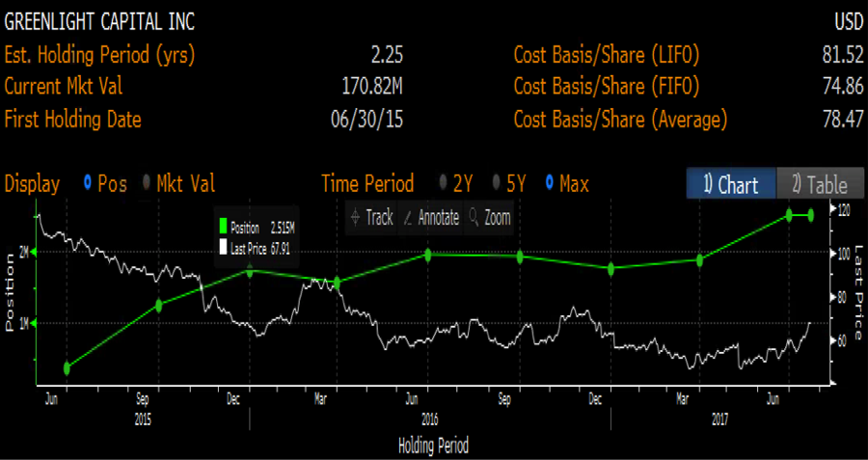
Task: Select the Pos display radio button
Action: [x=88, y=184]
